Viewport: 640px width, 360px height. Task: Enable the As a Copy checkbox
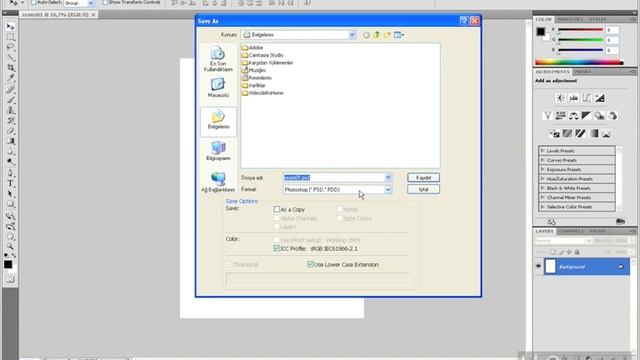point(276,209)
